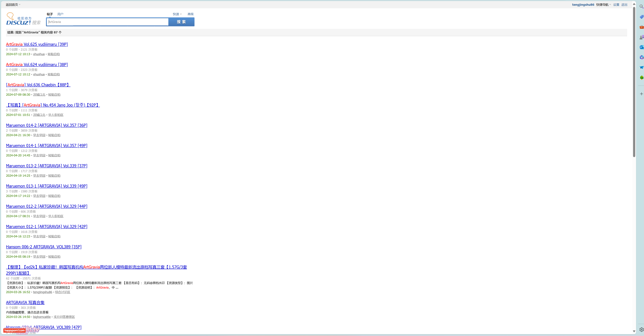Open Maruemon 012-1 Vol.329 [42P] thread
This screenshot has width=644, height=336.
pos(47,227)
